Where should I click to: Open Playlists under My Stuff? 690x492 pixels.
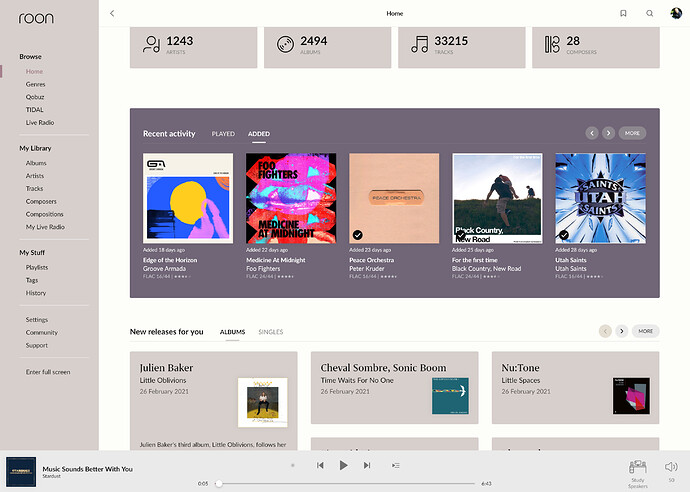(37, 267)
